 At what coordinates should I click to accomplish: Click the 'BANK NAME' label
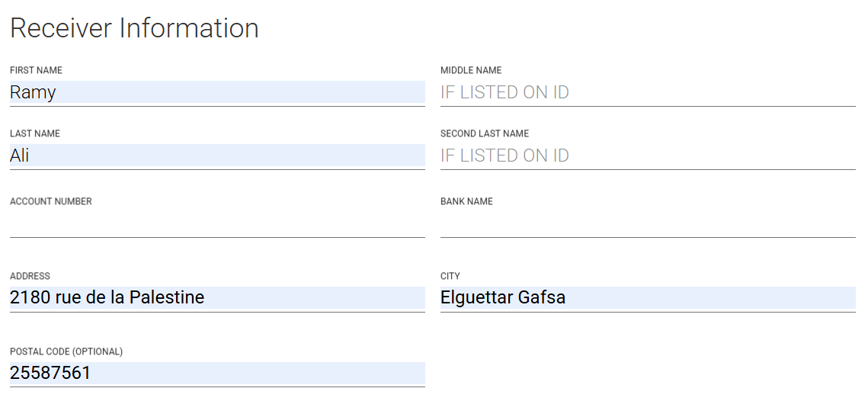coord(466,201)
